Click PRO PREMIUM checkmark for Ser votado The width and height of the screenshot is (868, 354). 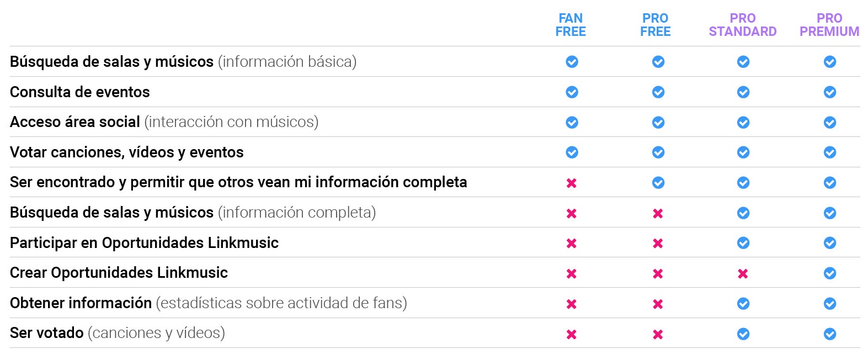[829, 334]
